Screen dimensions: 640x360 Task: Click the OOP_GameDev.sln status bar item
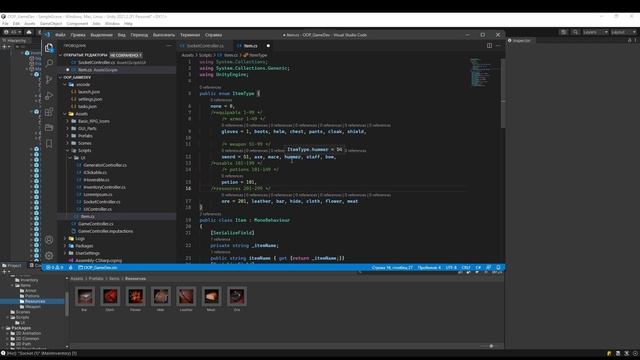[x=98, y=268]
